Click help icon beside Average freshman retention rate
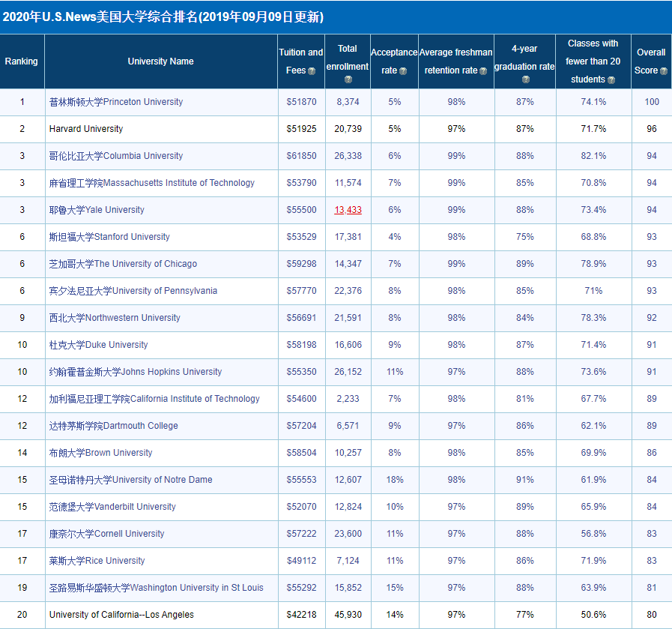Viewport: 672px width, 629px height. (x=483, y=71)
